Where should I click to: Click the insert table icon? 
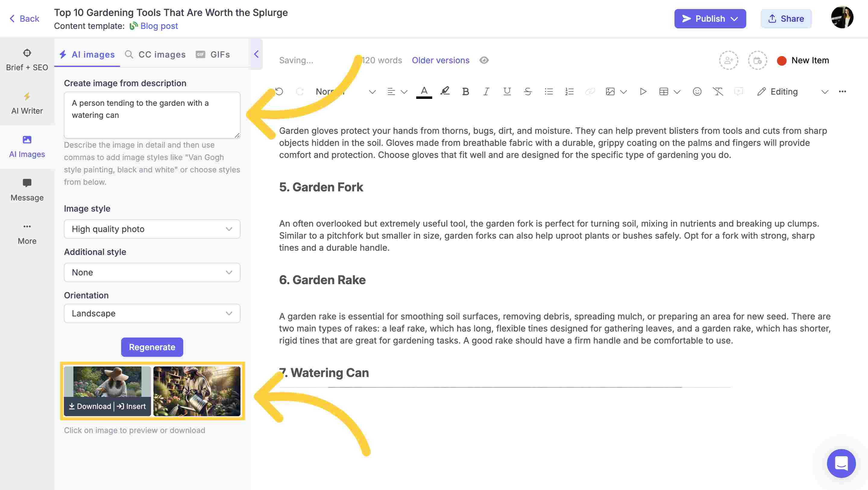[663, 92]
